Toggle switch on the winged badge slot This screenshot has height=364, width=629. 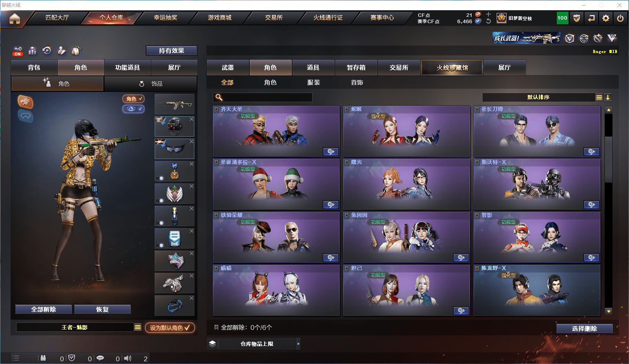[x=160, y=201]
